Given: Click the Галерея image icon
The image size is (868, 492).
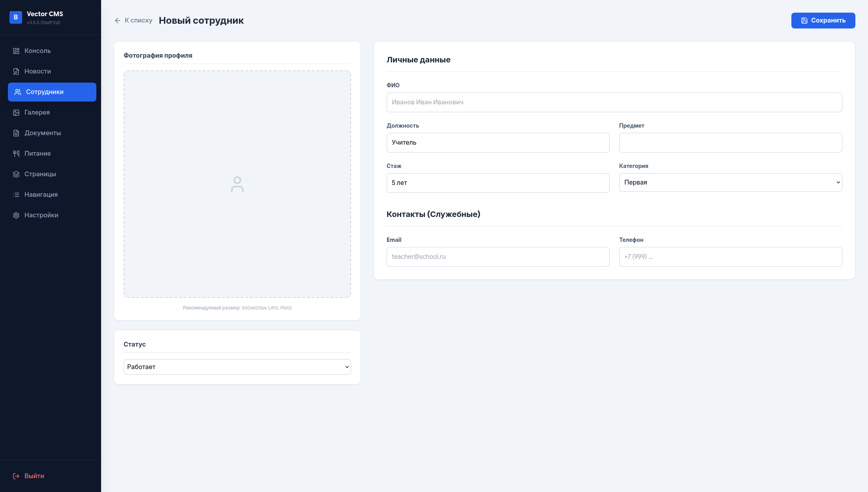Looking at the screenshot, I should coord(16,113).
